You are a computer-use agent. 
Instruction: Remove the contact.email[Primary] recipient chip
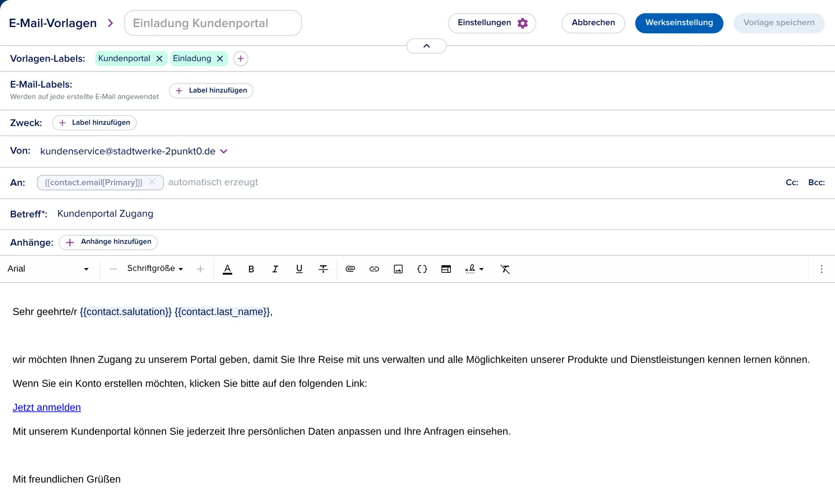point(152,182)
